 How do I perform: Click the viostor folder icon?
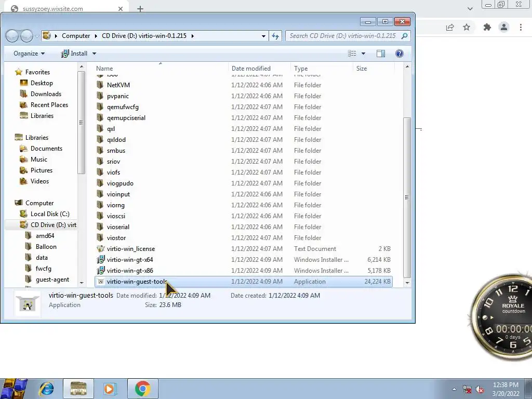tap(100, 238)
